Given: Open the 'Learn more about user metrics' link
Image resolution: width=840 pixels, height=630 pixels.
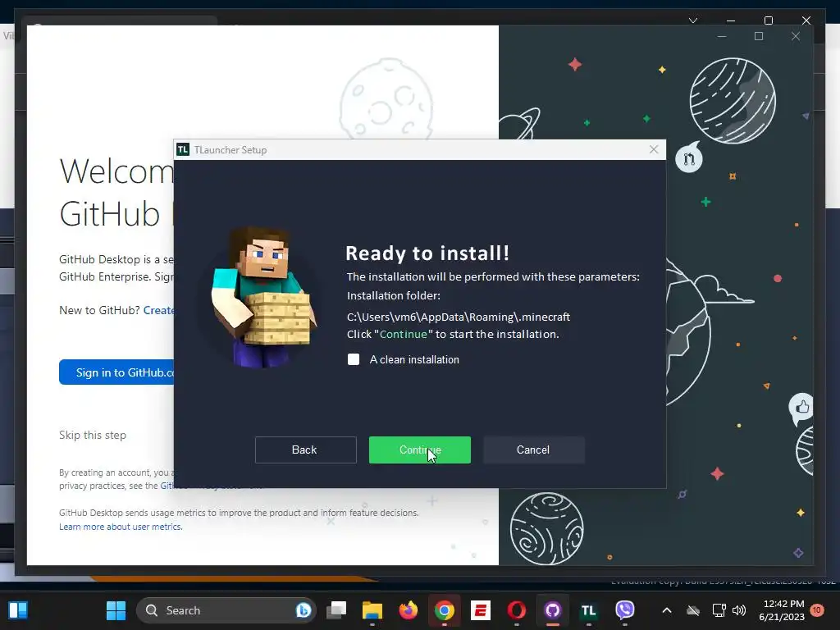Looking at the screenshot, I should coord(121,527).
